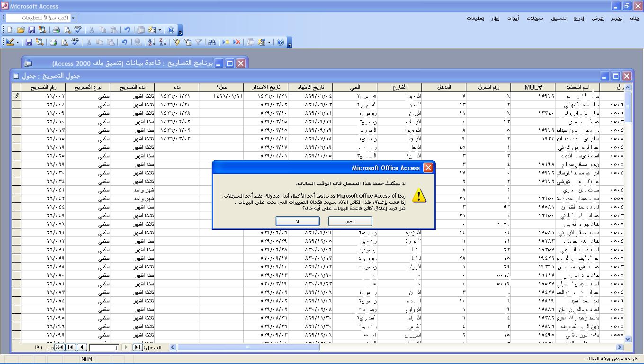Image resolution: width=644 pixels, height=364 pixels.
Task: Click the Save icon beside the View button
Action: [x=29, y=42]
